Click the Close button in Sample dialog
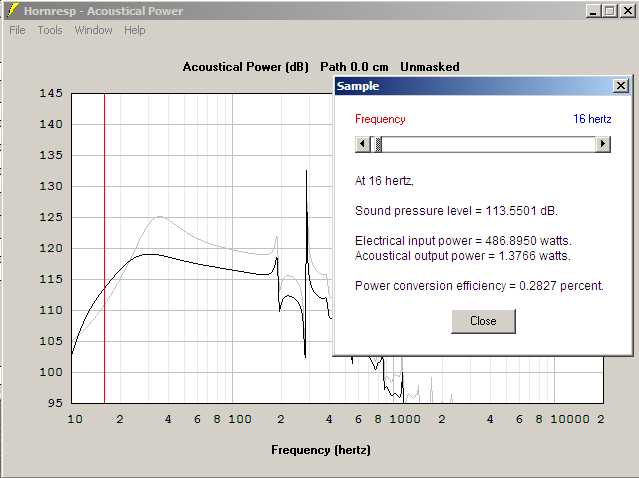Screen dimensions: 639x478 [x=483, y=321]
